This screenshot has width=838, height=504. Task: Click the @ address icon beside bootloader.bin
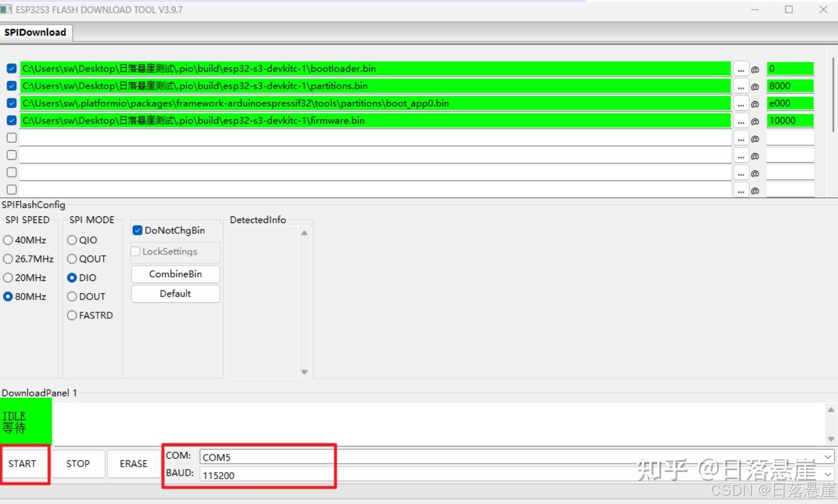click(755, 68)
